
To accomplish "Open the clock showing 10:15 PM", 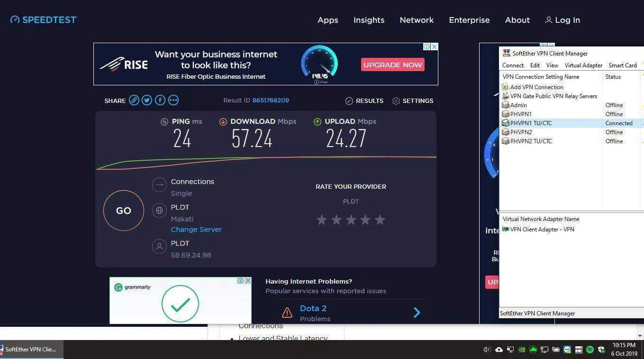I will coord(624,350).
